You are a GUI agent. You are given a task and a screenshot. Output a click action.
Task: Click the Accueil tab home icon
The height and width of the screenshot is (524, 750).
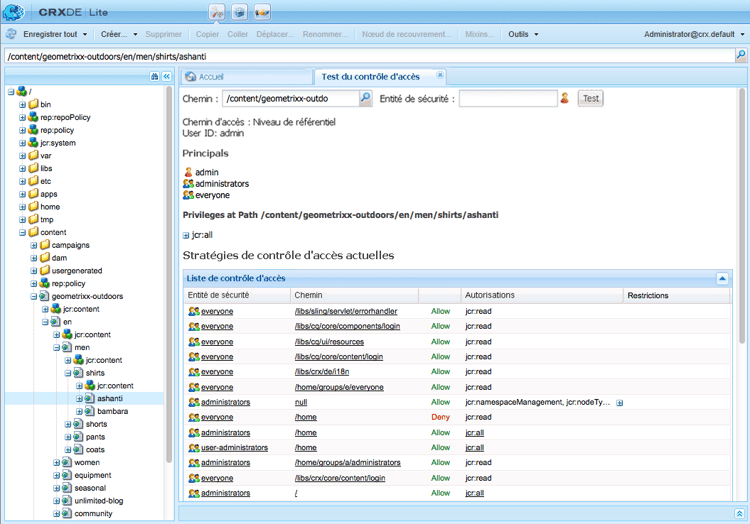[x=190, y=76]
